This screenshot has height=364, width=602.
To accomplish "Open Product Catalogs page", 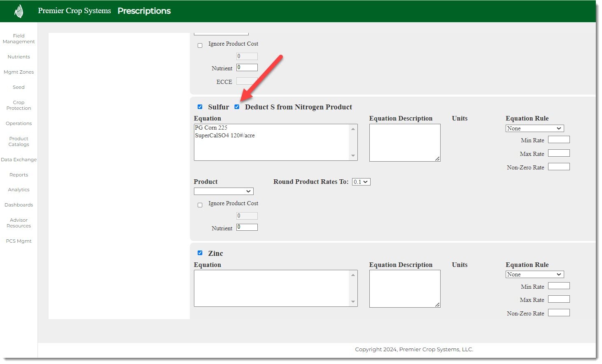I will [19, 141].
